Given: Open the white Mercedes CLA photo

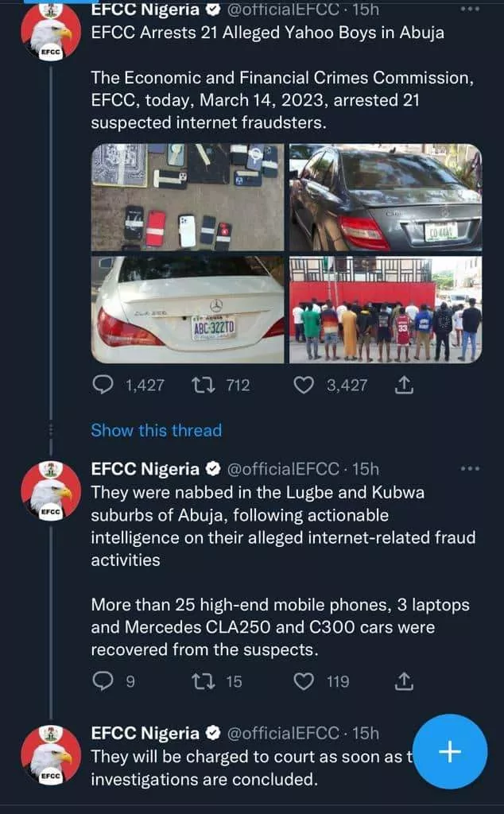Looking at the screenshot, I should (188, 309).
